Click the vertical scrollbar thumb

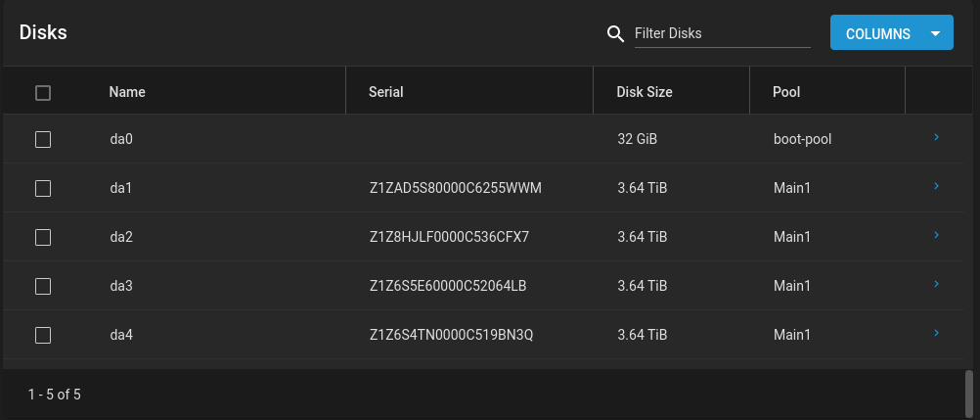[x=968, y=389]
